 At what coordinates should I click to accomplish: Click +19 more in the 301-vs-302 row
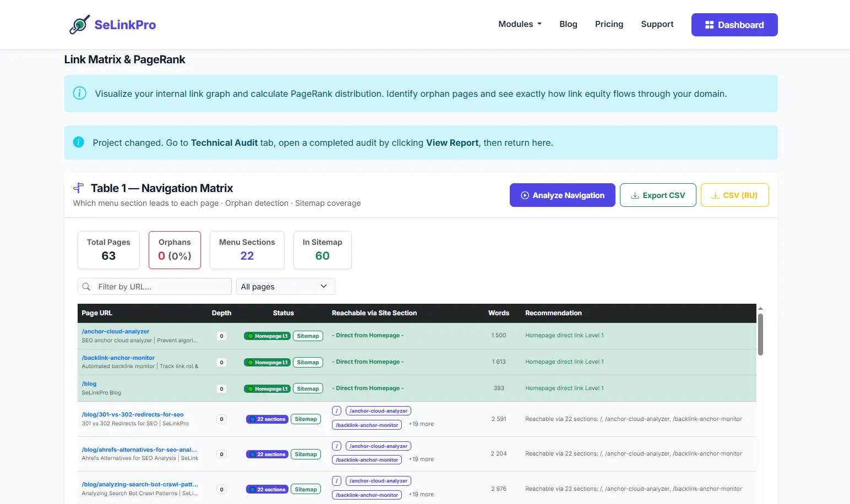[x=421, y=424]
